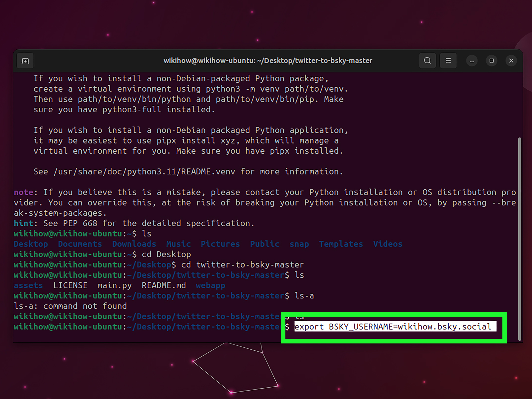Click the Downloads folder name
The image size is (532, 399).
pyautogui.click(x=134, y=244)
